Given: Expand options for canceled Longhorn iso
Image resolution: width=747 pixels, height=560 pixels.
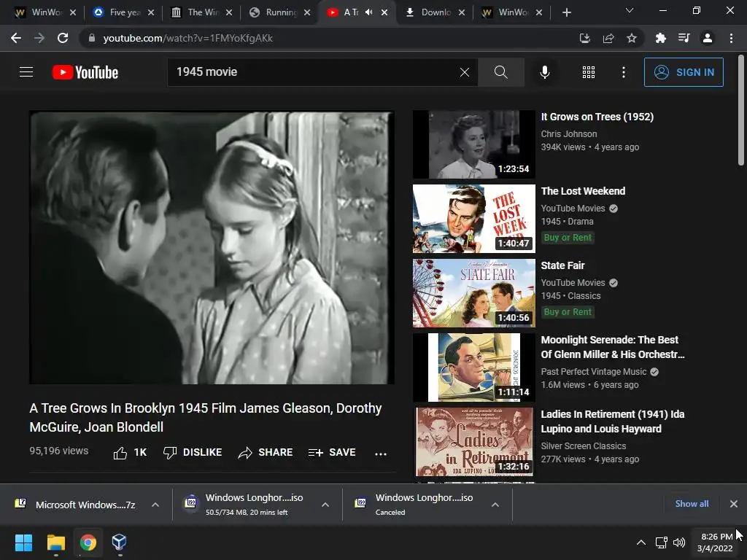Looking at the screenshot, I should tap(495, 505).
